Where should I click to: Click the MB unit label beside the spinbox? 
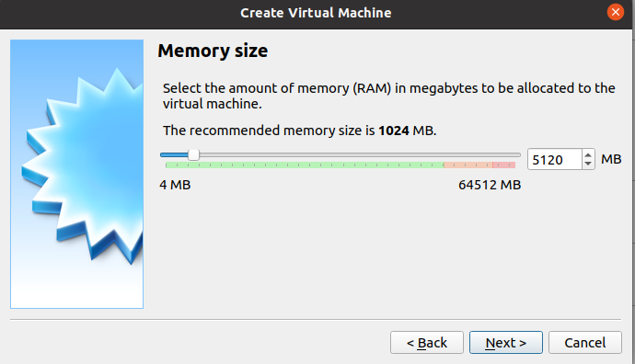(x=611, y=159)
